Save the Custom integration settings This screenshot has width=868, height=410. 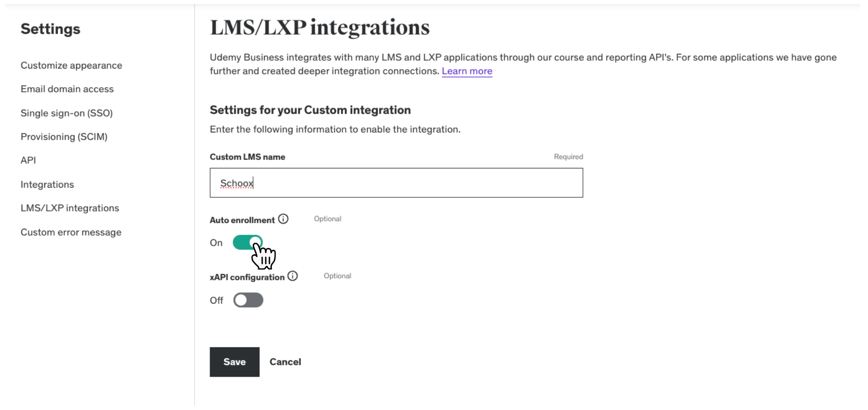pyautogui.click(x=234, y=362)
